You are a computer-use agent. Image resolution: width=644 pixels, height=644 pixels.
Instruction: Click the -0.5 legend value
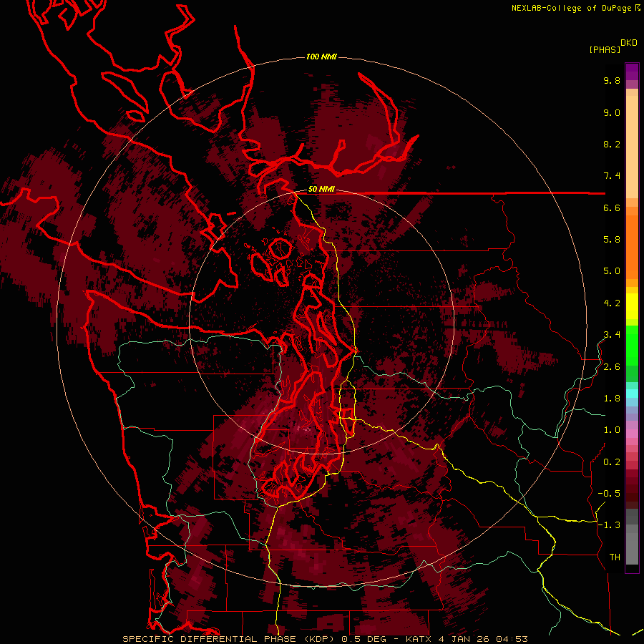(x=609, y=494)
